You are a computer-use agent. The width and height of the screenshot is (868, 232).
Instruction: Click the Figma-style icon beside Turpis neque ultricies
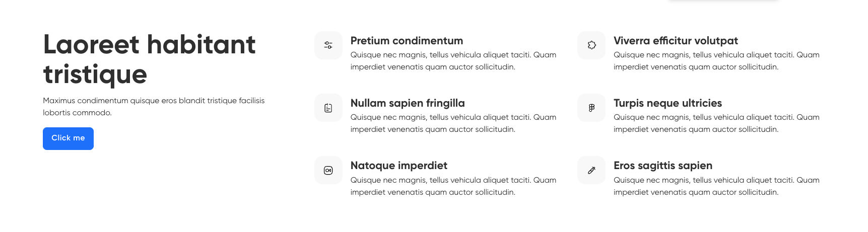pyautogui.click(x=591, y=108)
